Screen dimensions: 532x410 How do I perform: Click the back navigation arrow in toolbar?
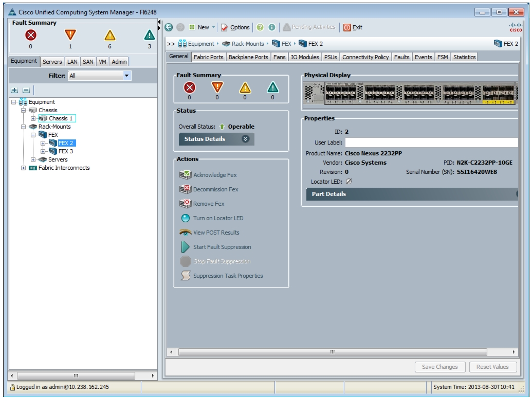click(x=169, y=27)
